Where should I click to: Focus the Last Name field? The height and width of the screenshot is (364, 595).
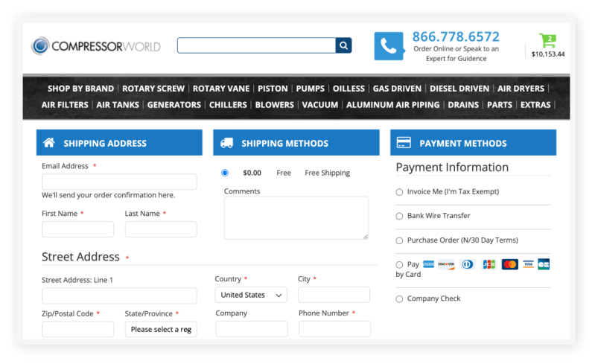[x=161, y=229]
